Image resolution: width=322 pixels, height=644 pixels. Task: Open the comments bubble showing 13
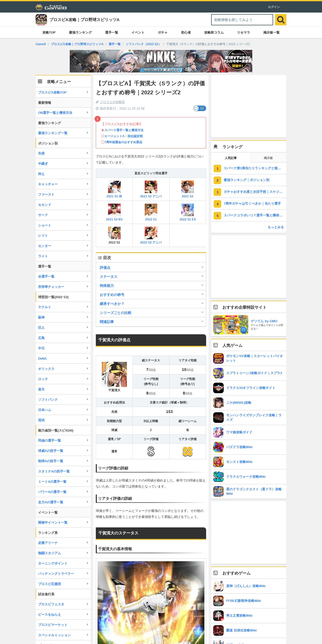click(x=200, y=108)
